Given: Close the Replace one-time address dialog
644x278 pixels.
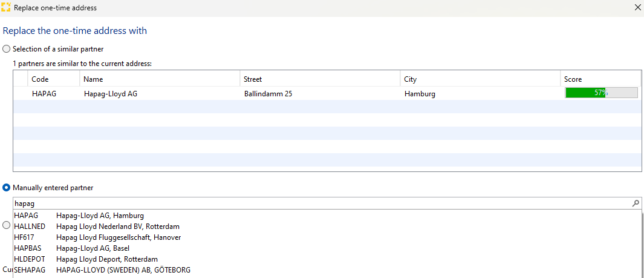Looking at the screenshot, I should [637, 7].
